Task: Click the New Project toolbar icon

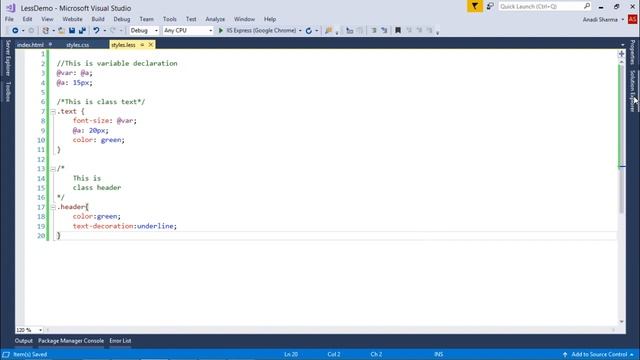Action: [46, 31]
